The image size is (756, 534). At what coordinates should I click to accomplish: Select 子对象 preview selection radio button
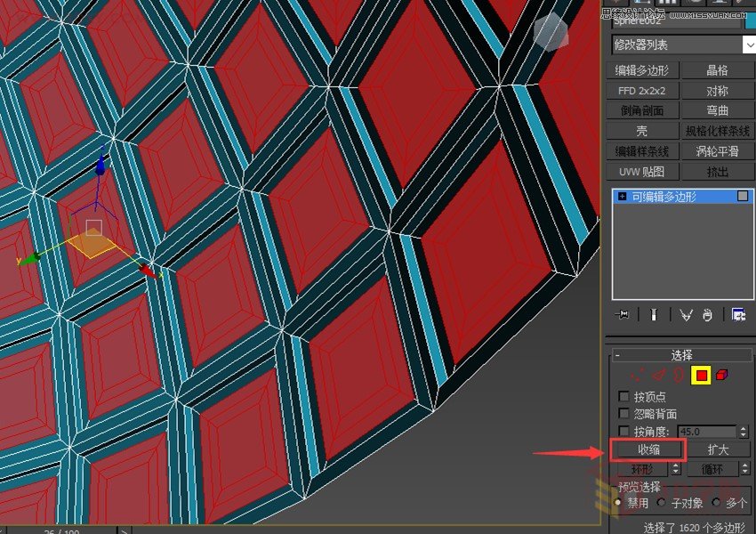(x=661, y=503)
